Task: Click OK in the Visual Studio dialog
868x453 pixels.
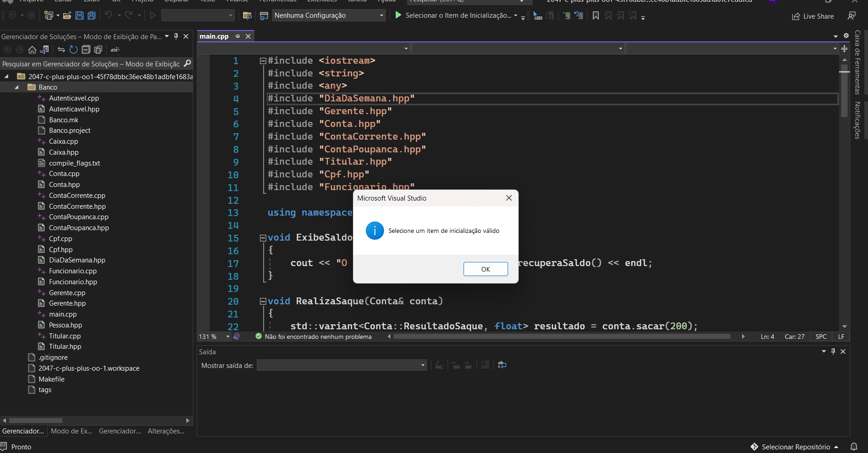Action: pyautogui.click(x=485, y=269)
